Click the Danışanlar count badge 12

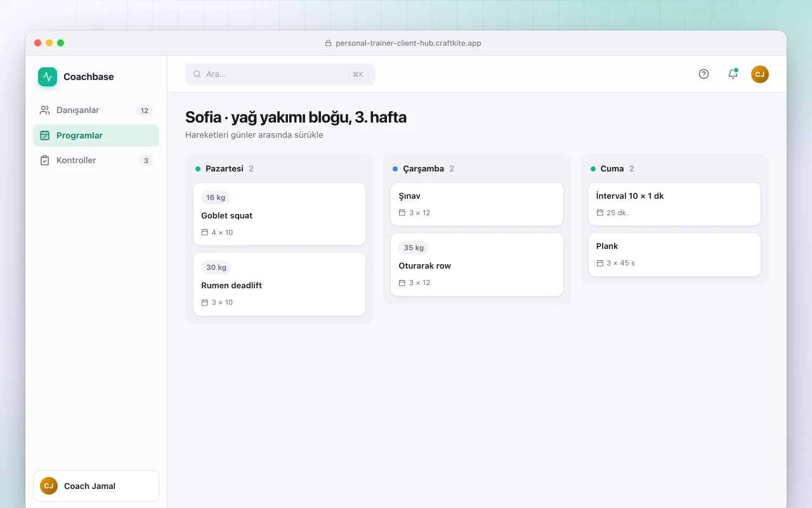click(x=145, y=110)
